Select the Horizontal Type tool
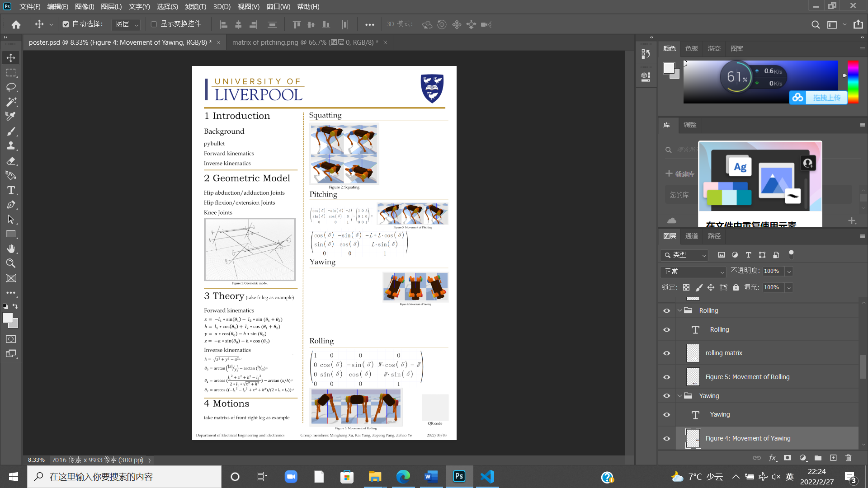 (11, 190)
